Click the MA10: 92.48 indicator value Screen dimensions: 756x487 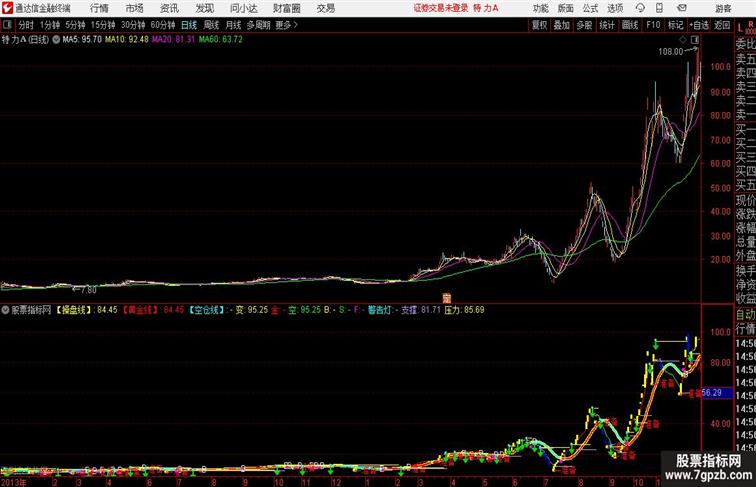point(127,40)
